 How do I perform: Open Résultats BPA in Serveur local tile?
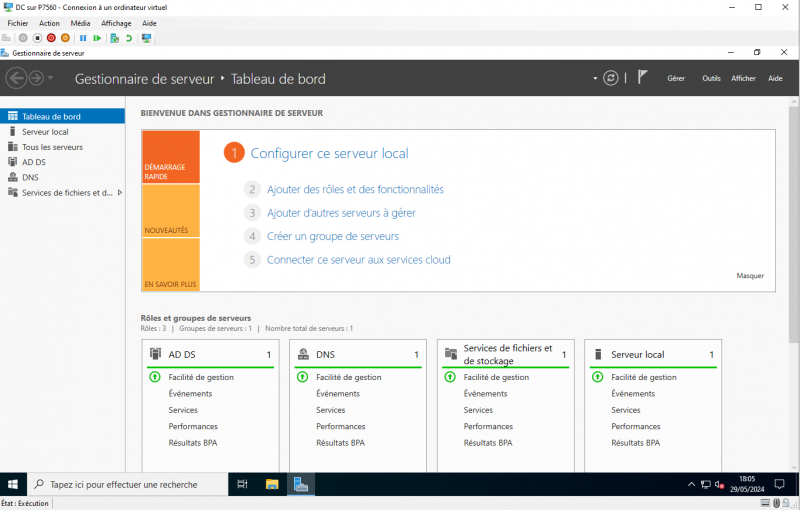pos(636,443)
